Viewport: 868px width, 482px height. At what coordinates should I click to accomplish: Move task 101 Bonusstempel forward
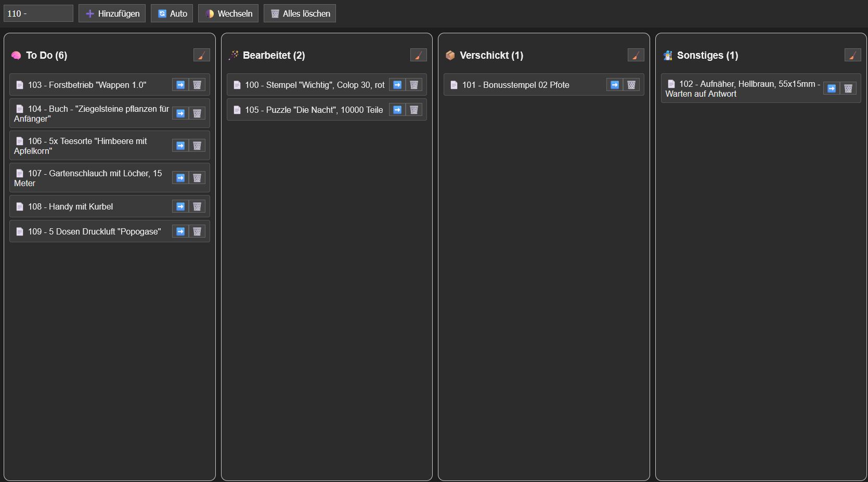615,85
